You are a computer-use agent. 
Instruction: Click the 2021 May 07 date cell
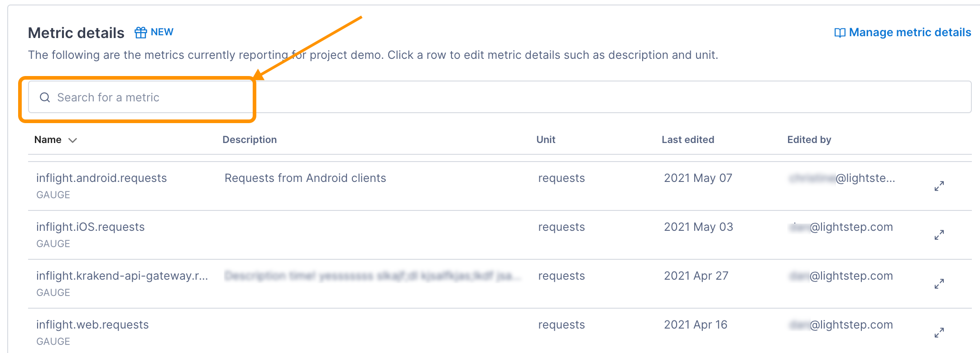point(698,178)
